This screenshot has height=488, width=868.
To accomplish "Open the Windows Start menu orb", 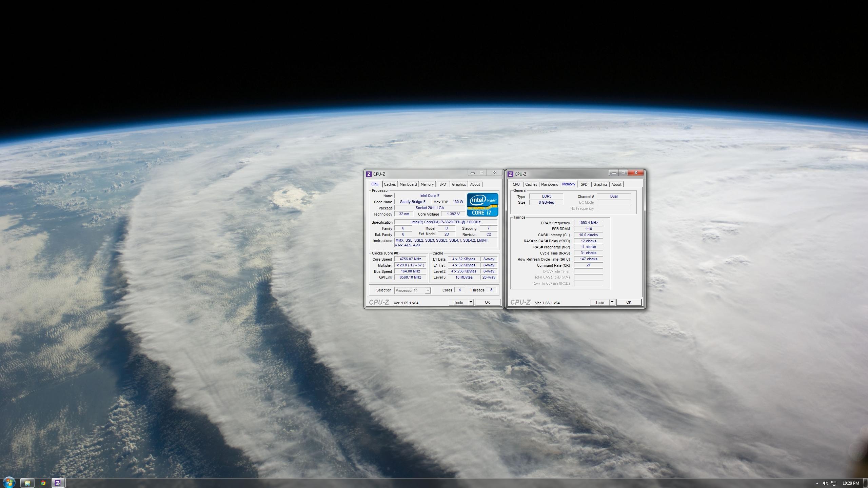I will (x=9, y=483).
